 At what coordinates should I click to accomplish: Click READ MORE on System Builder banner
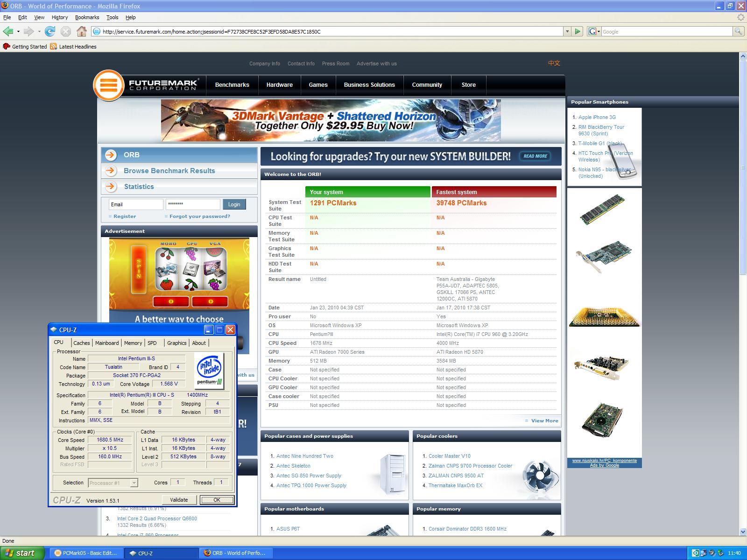point(535,156)
